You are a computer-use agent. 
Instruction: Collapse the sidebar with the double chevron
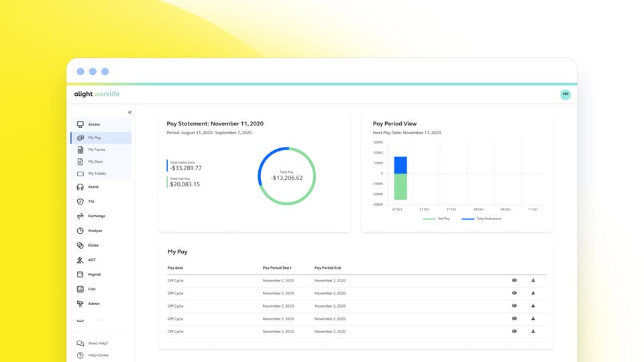click(x=129, y=113)
